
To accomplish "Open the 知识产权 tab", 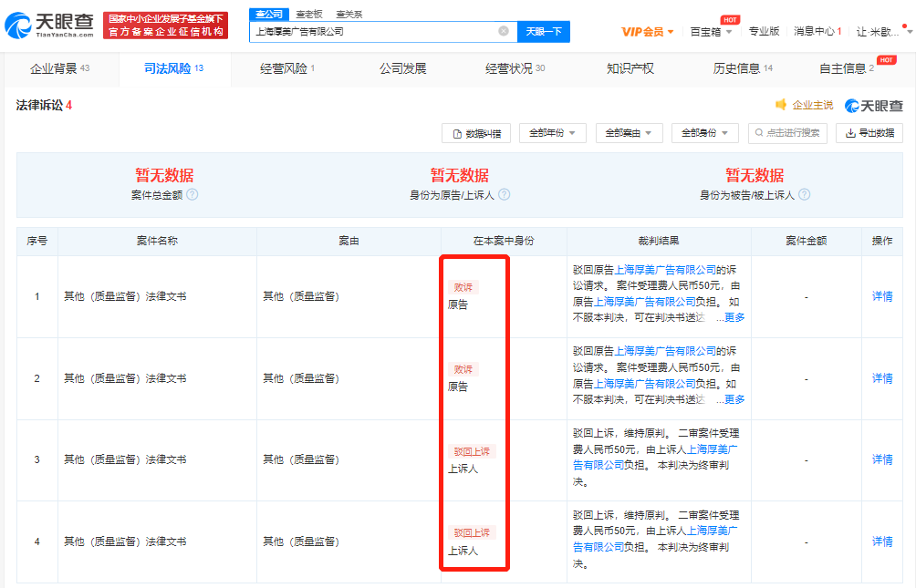I will 630,69.
